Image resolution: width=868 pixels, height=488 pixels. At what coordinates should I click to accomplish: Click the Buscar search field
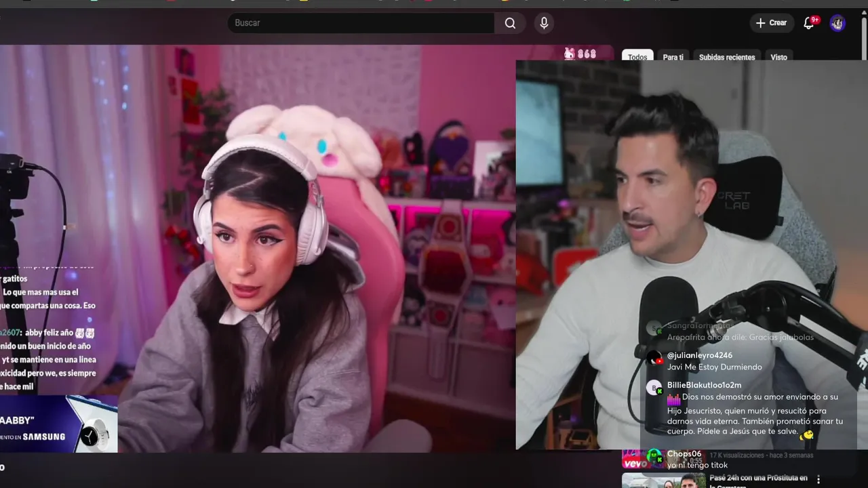coord(361,23)
